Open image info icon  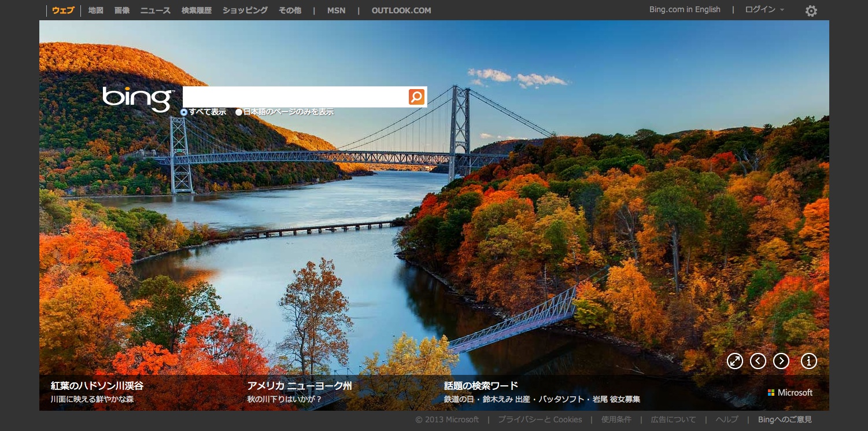(x=808, y=361)
